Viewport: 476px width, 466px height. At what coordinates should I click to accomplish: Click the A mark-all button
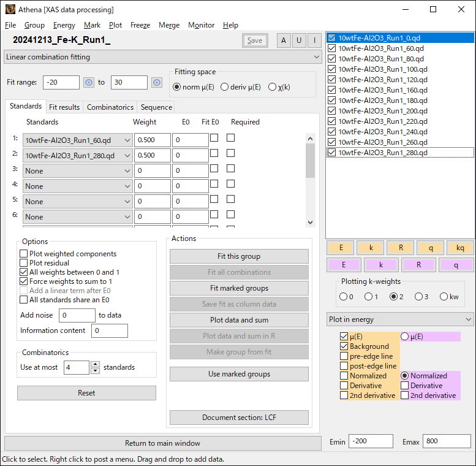(x=284, y=40)
